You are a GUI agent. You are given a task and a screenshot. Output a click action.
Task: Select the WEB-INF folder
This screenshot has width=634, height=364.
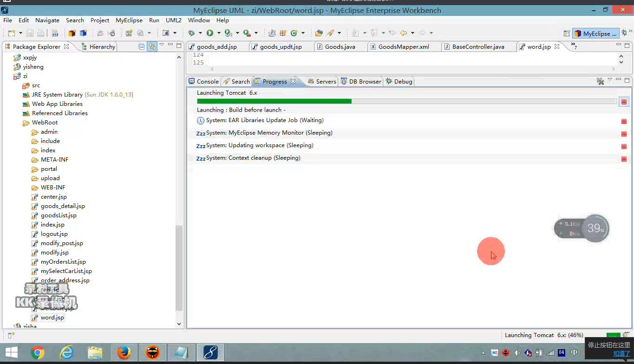pyautogui.click(x=53, y=188)
